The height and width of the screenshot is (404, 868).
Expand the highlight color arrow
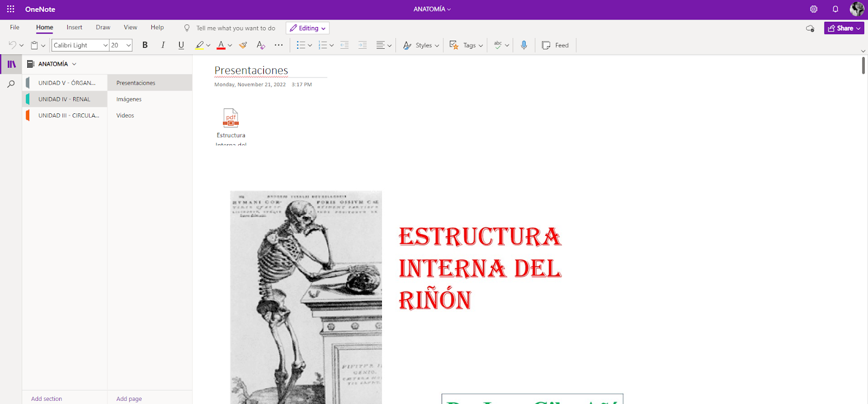pyautogui.click(x=208, y=46)
